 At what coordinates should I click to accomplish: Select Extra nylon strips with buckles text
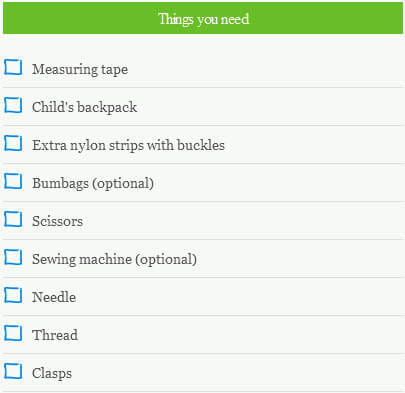click(128, 145)
